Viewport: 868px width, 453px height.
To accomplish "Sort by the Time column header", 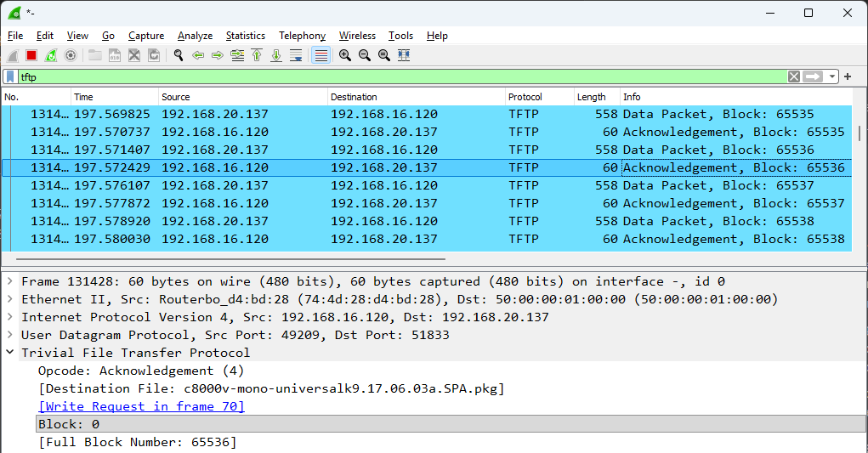I will pyautogui.click(x=115, y=97).
